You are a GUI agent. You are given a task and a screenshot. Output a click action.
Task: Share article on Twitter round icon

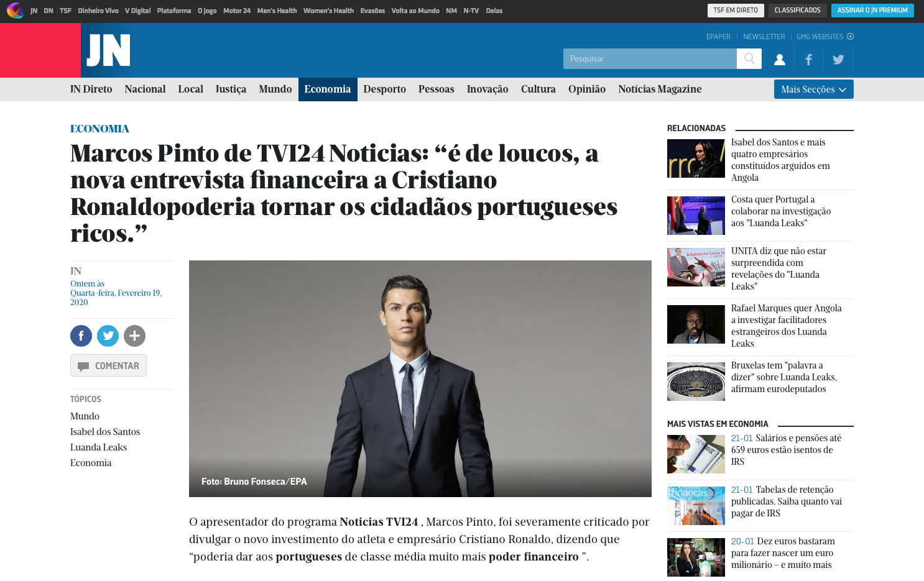click(x=108, y=336)
